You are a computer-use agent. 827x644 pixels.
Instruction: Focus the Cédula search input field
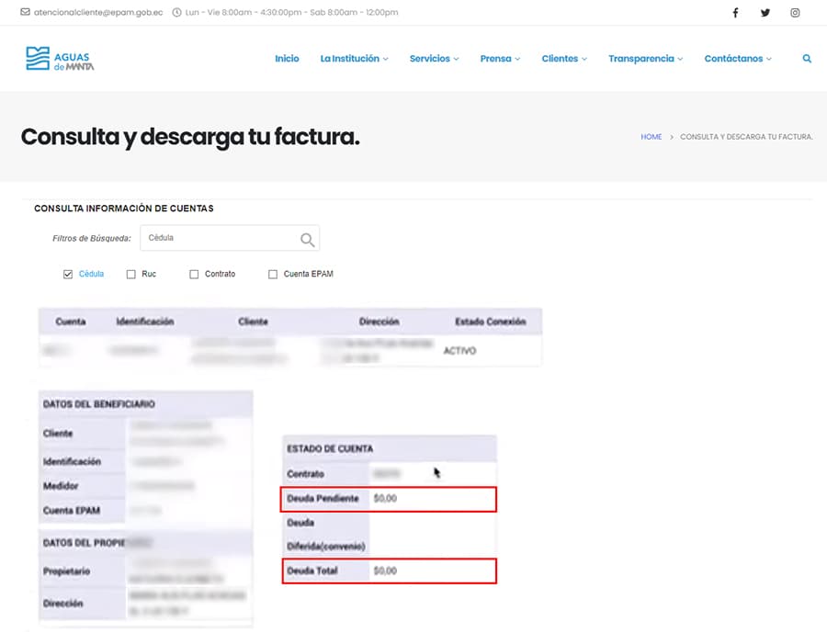(219, 238)
